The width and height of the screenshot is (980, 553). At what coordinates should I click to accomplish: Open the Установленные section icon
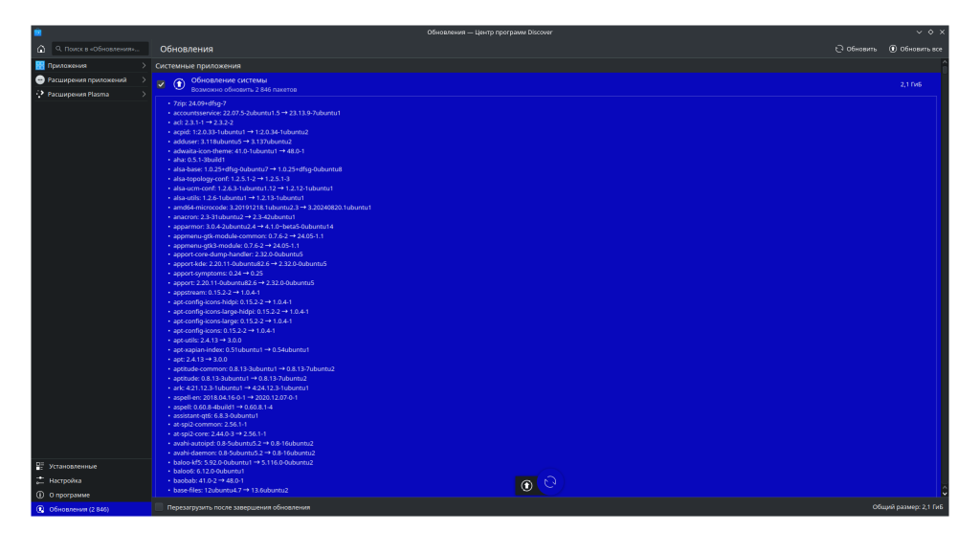tap(40, 466)
